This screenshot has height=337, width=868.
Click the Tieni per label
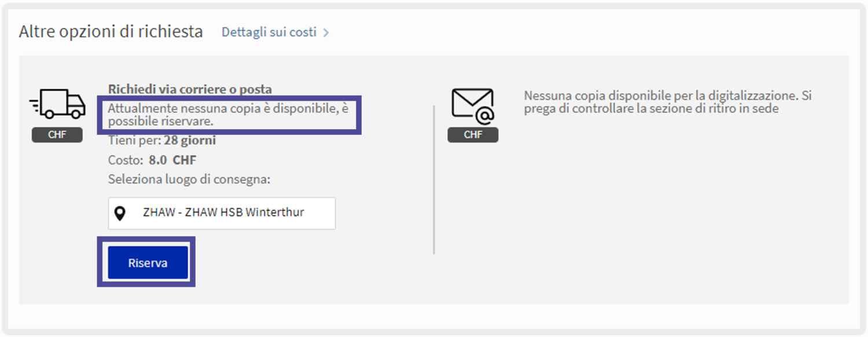134,141
